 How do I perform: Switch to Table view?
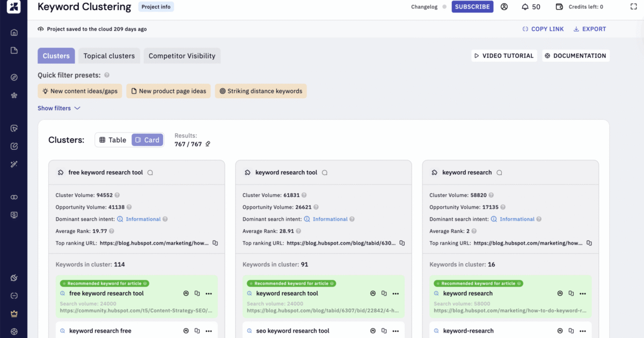(x=113, y=140)
